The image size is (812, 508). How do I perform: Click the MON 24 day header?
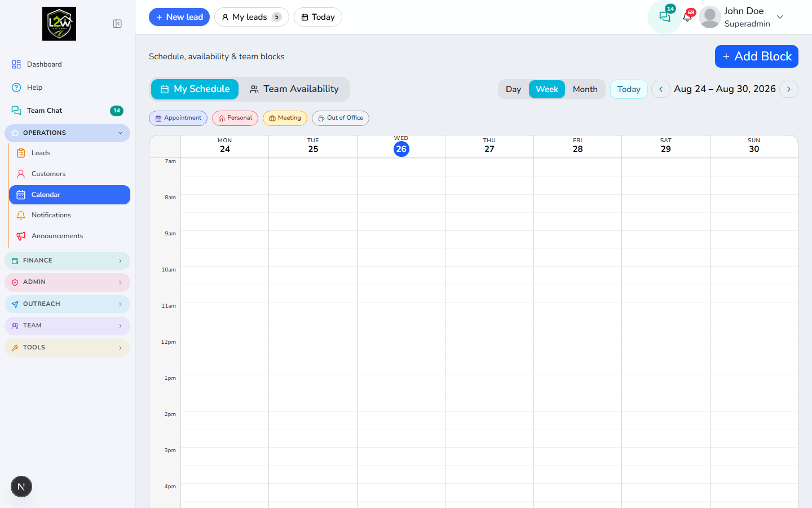coord(225,146)
